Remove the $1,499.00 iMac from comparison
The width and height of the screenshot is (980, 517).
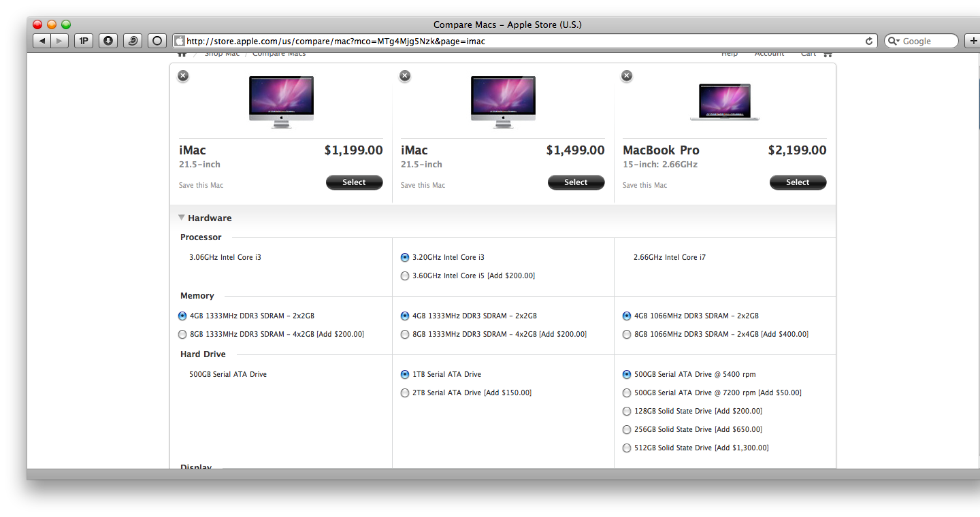coord(405,76)
